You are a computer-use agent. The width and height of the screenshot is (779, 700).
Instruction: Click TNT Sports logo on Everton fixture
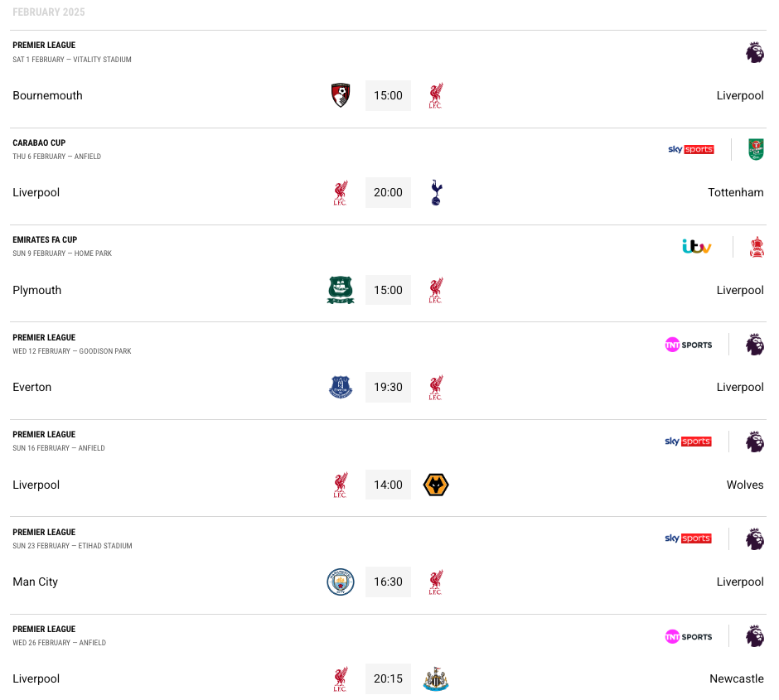point(689,345)
